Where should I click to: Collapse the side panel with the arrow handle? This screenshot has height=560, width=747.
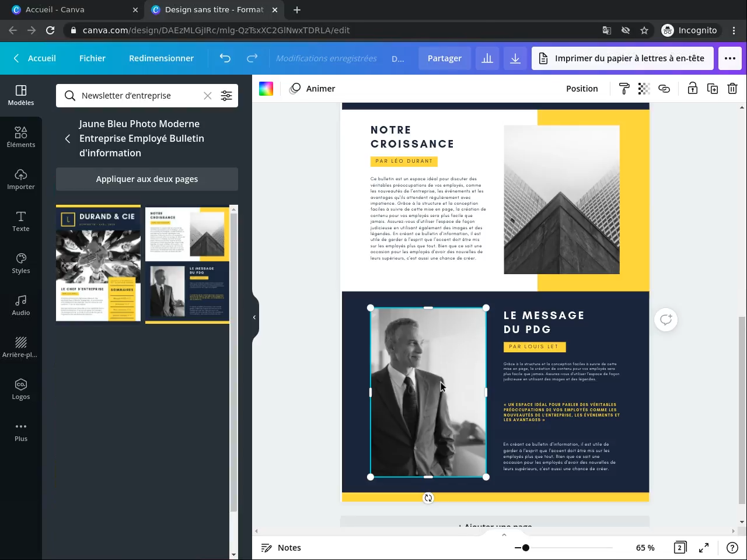pos(254,317)
